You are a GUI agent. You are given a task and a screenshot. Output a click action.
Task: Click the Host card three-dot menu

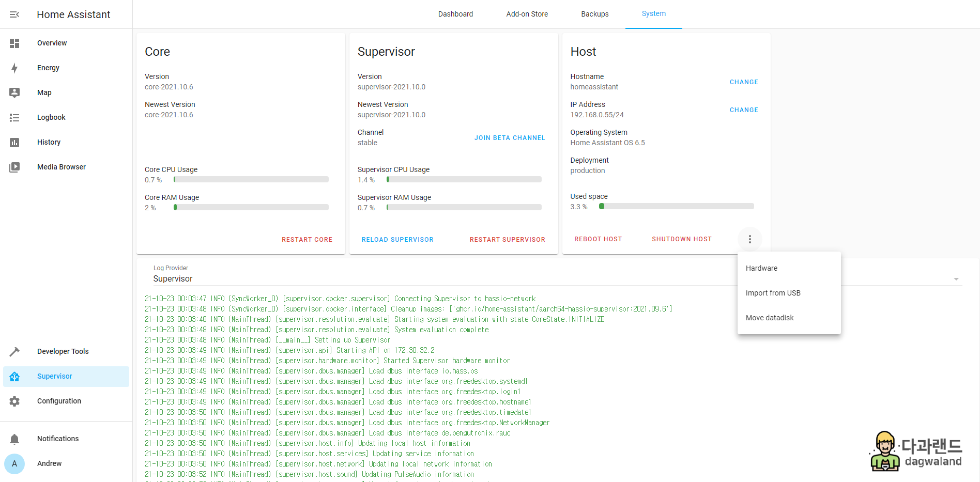tap(750, 239)
